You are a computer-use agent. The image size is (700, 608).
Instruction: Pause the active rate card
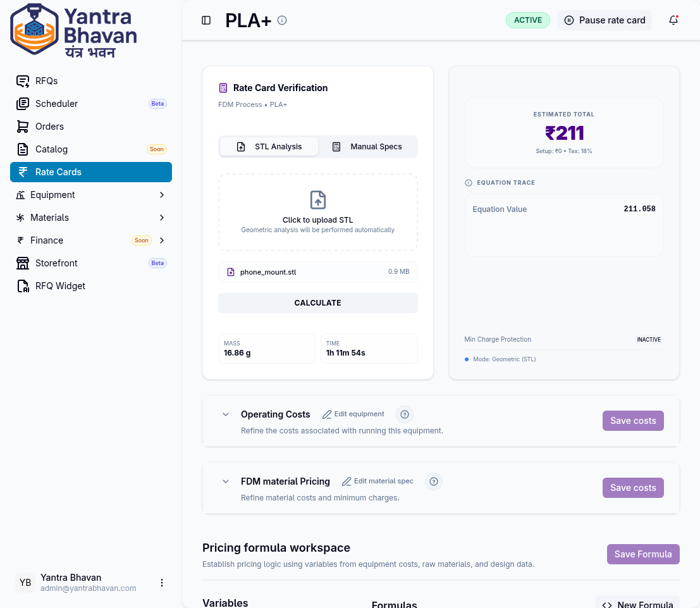[605, 20]
